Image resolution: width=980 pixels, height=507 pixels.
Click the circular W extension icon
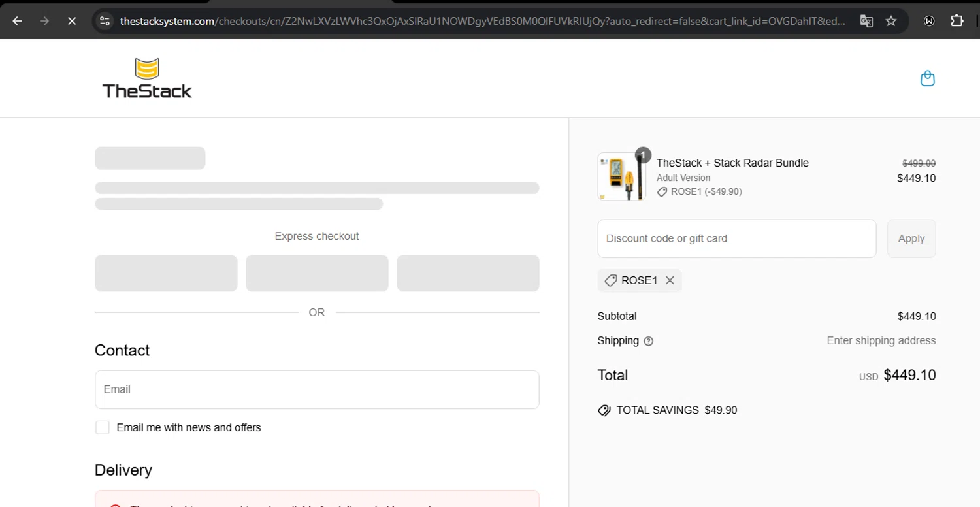click(930, 21)
